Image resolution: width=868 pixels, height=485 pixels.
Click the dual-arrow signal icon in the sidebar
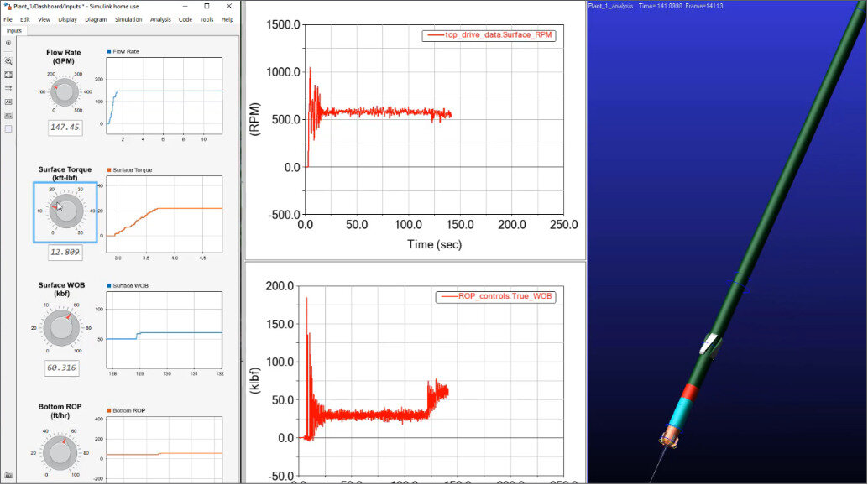click(x=8, y=88)
